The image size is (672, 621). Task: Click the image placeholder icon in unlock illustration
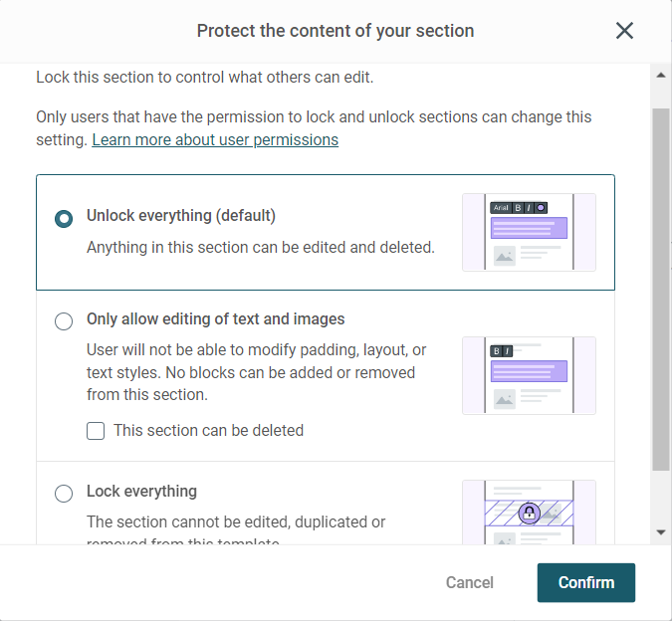pos(505,256)
